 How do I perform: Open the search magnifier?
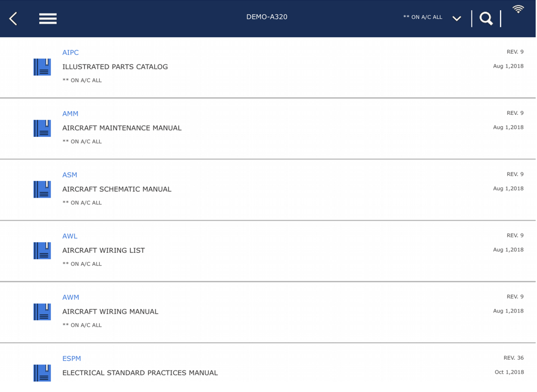point(486,18)
